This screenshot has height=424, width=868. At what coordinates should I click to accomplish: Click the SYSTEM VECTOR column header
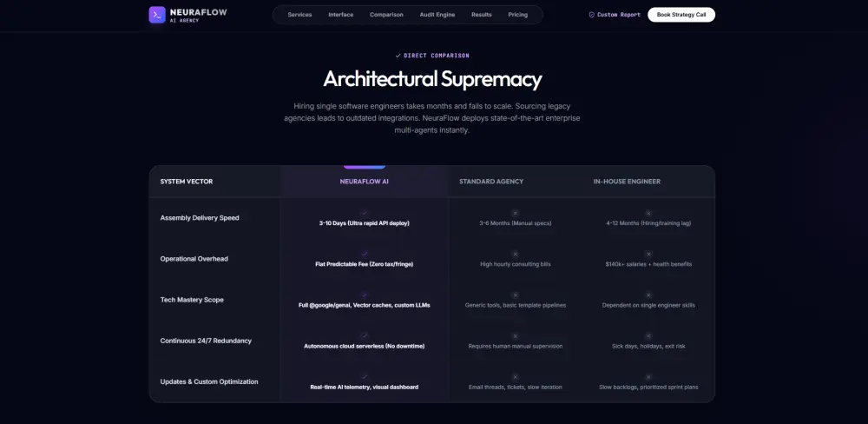tap(187, 182)
